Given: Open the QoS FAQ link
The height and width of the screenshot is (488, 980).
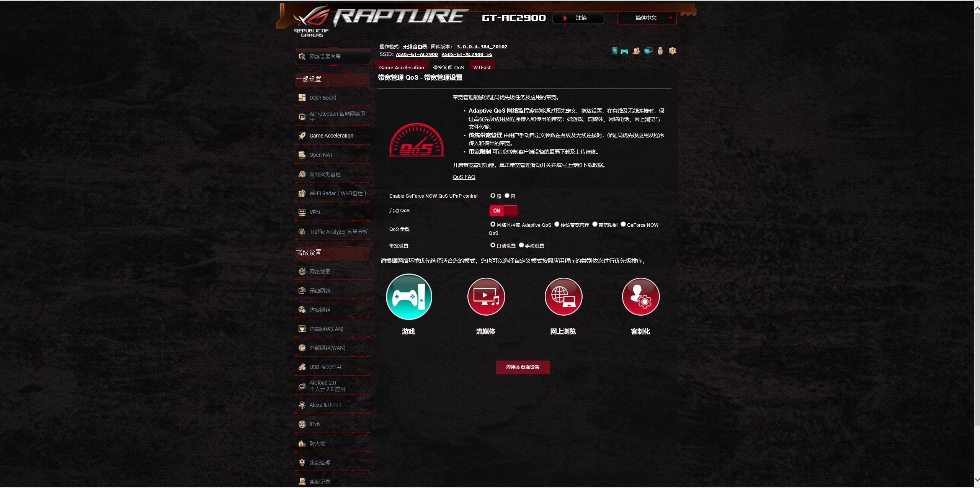Looking at the screenshot, I should [x=464, y=177].
